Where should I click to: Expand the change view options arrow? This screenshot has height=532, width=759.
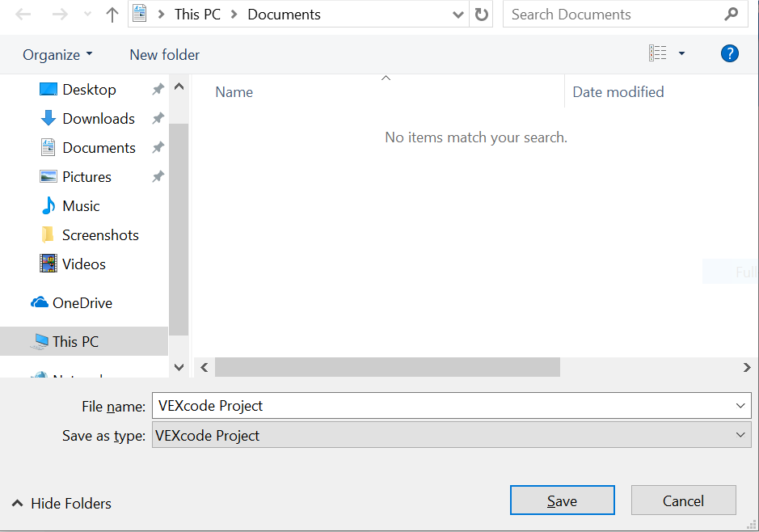pyautogui.click(x=681, y=53)
